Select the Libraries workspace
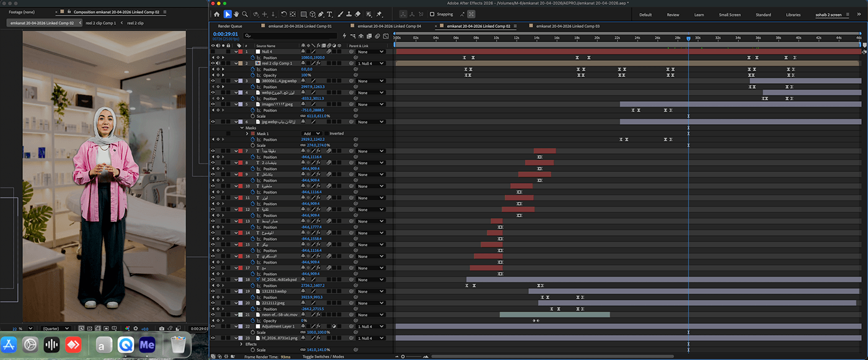Image resolution: width=868 pixels, height=360 pixels. pos(793,14)
